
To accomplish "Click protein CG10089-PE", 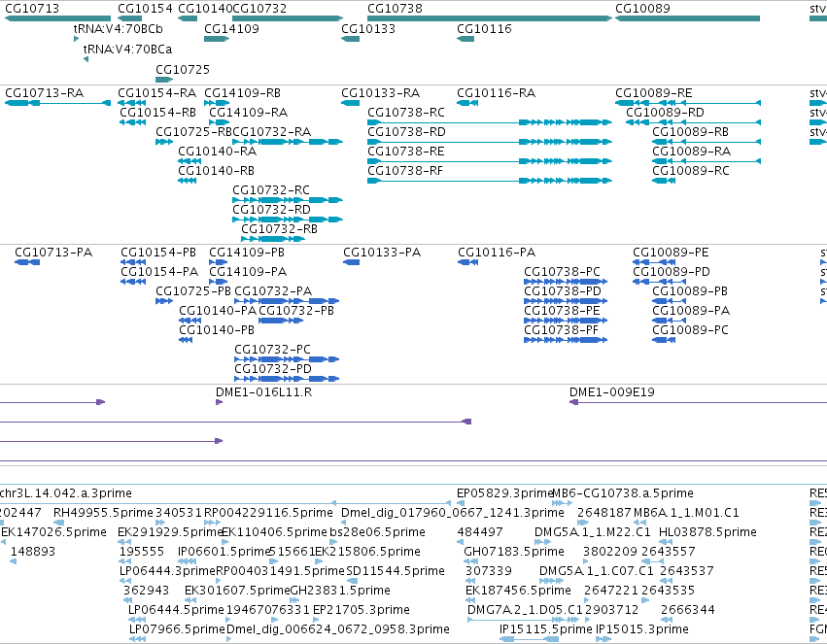I will [x=671, y=253].
